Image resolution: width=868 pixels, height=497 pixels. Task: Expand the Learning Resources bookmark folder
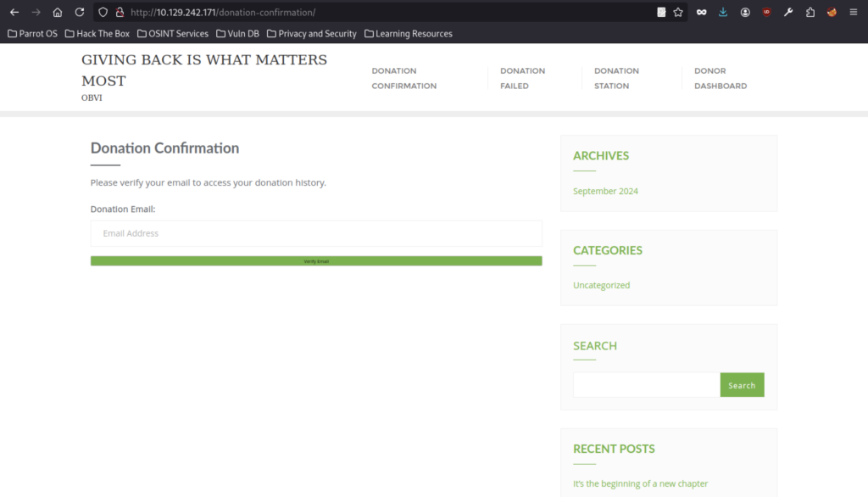pos(409,34)
